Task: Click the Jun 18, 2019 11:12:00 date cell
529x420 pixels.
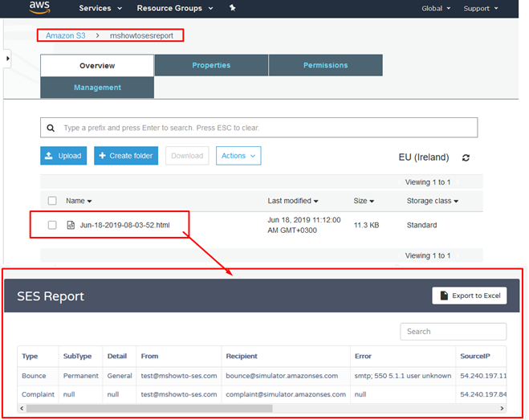Action: pyautogui.click(x=304, y=225)
